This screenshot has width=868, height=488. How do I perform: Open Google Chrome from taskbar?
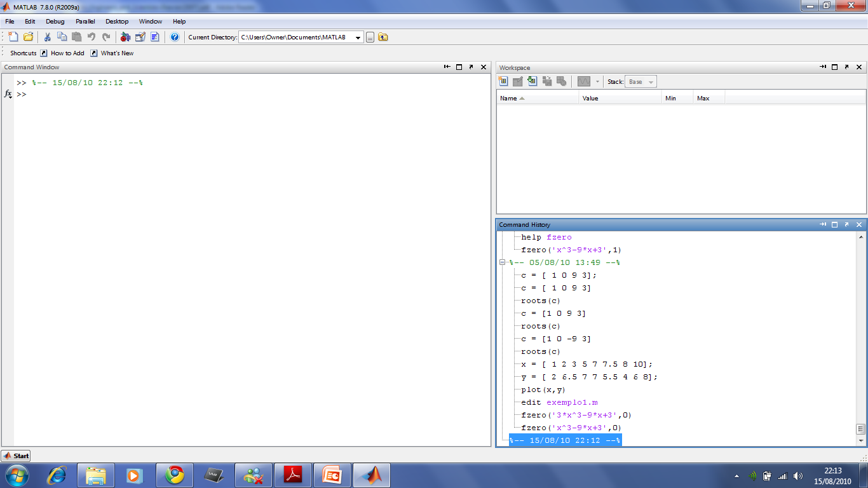(x=174, y=475)
